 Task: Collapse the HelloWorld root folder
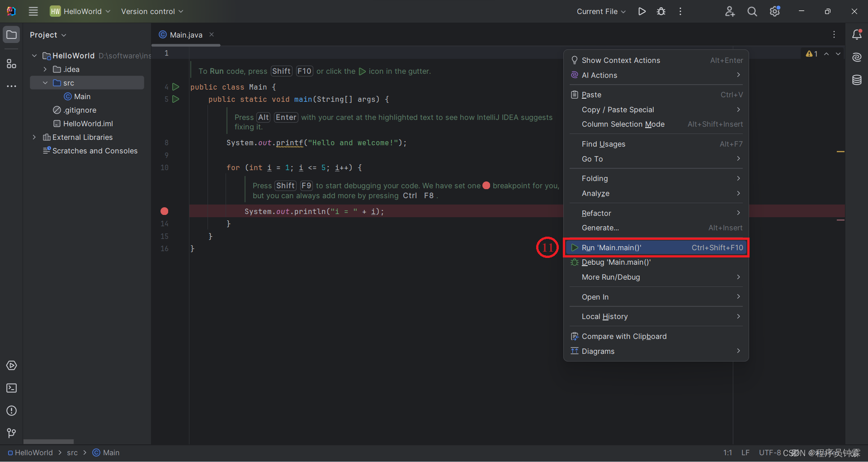point(34,56)
